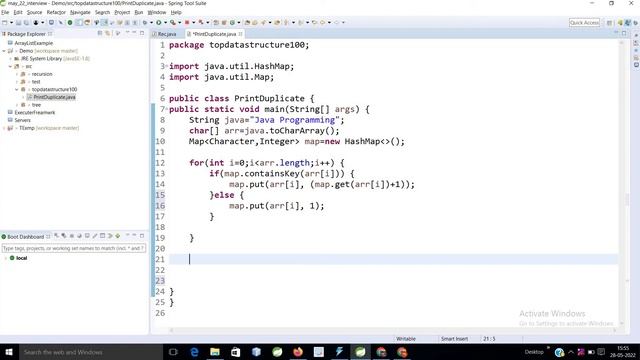Click the Writable status bar entry
Screen dimensions: 640x360
coord(406,339)
